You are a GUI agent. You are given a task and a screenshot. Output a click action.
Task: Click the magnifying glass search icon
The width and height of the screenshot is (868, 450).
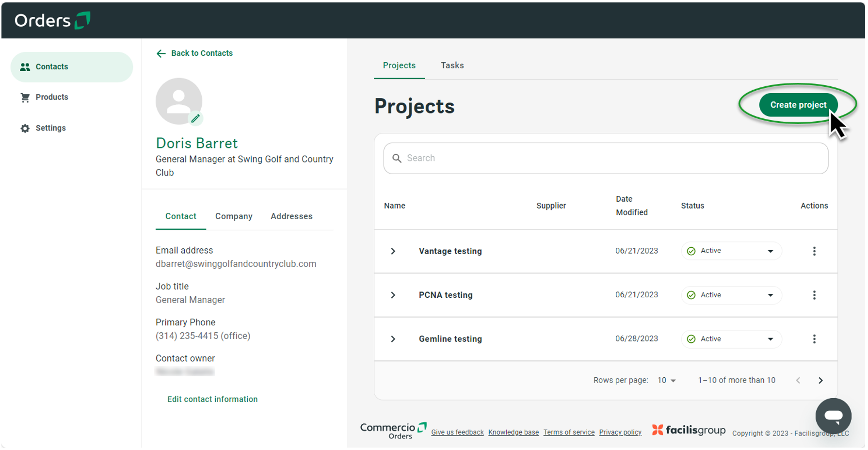397,159
